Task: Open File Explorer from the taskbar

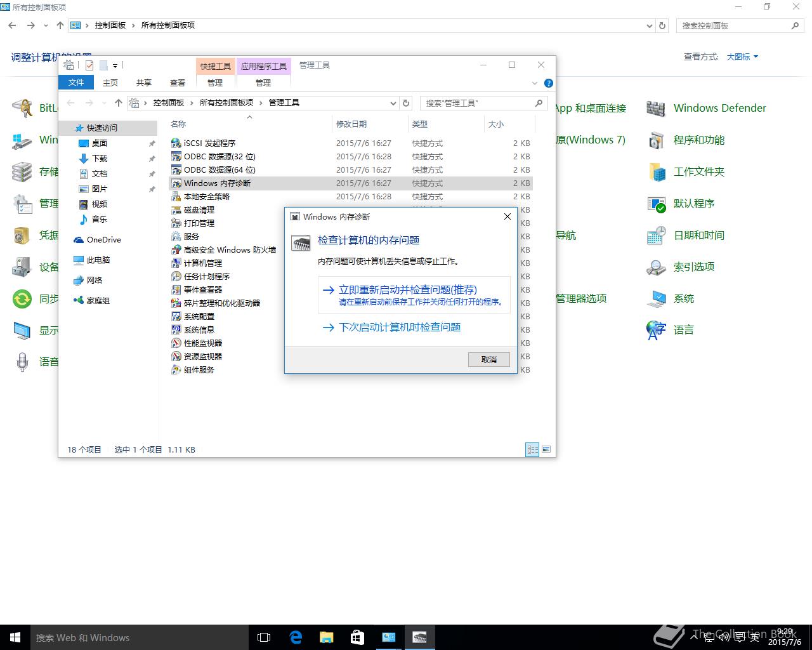Action: click(x=326, y=637)
